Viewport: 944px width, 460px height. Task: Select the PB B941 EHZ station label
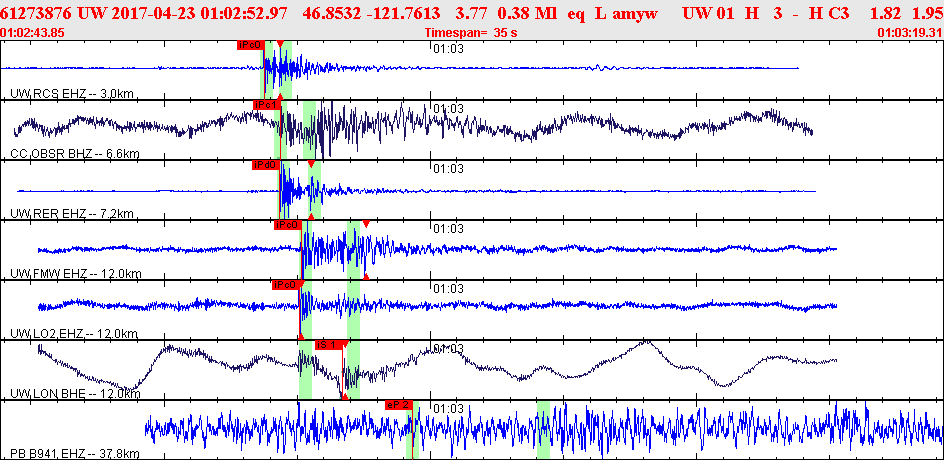tap(75, 453)
